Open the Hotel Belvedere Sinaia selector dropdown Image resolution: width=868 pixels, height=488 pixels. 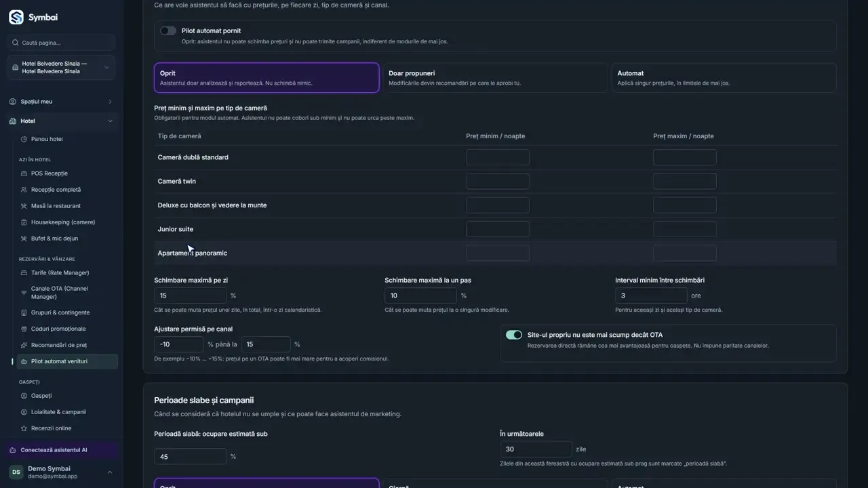pos(62,68)
